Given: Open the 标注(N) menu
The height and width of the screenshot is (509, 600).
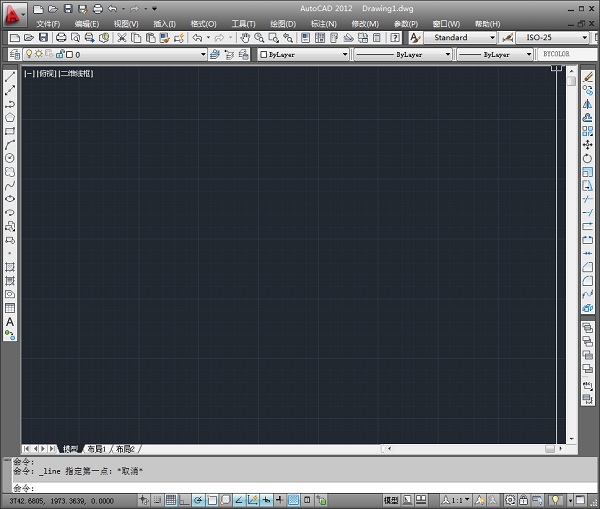Looking at the screenshot, I should tap(324, 24).
